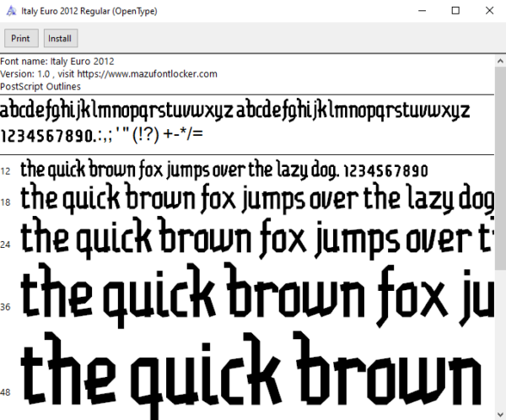Click the Install button

61,38
